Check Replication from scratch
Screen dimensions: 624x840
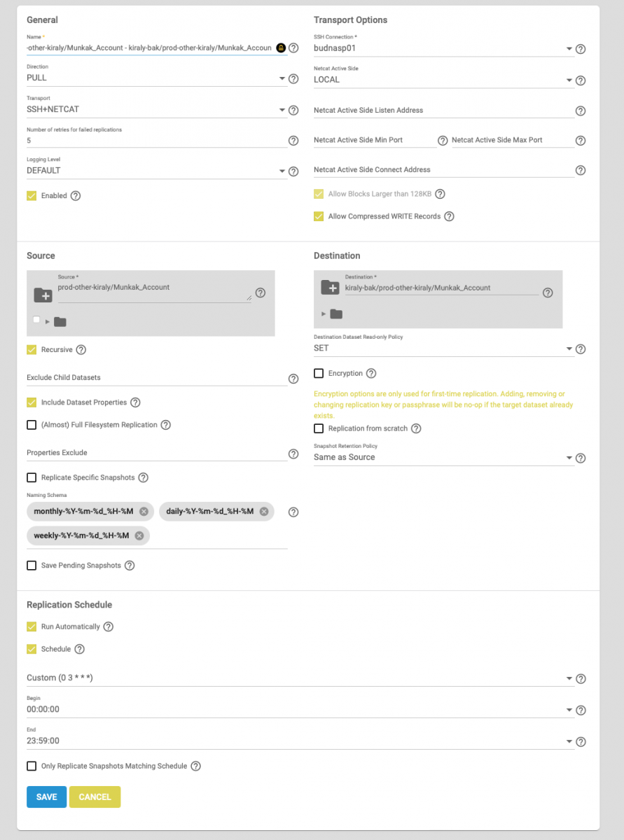[x=319, y=428]
